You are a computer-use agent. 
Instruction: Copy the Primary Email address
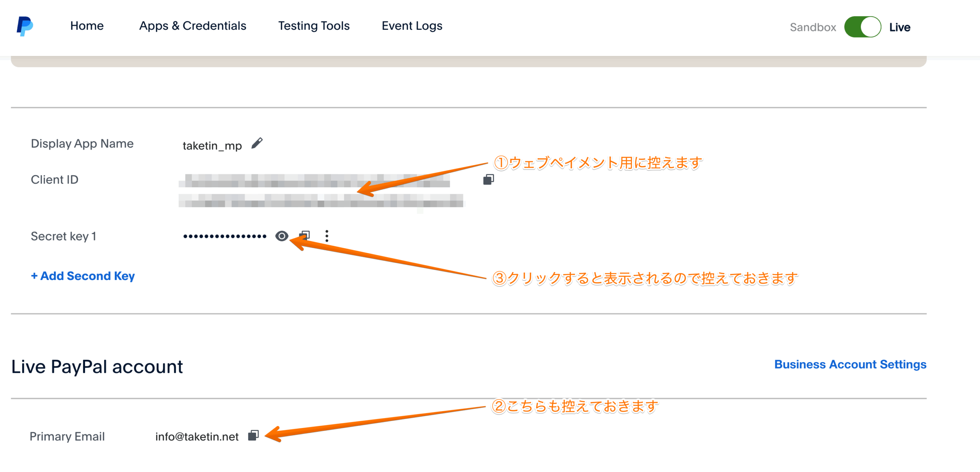(x=253, y=435)
